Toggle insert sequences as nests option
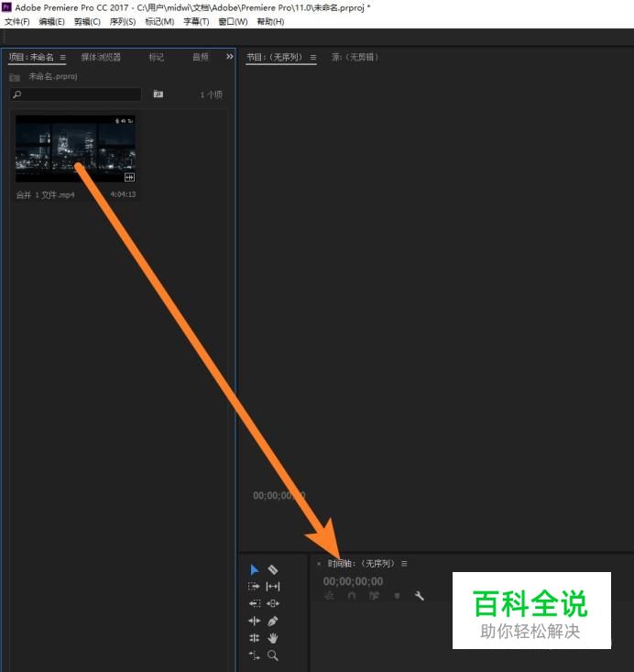634x672 pixels. [x=329, y=595]
